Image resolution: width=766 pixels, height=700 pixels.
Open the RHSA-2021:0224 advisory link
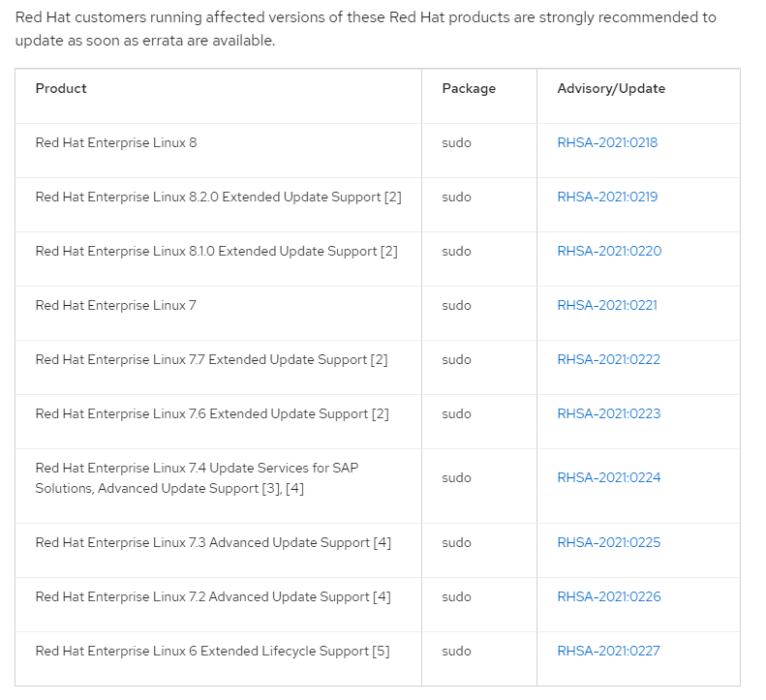tap(608, 477)
